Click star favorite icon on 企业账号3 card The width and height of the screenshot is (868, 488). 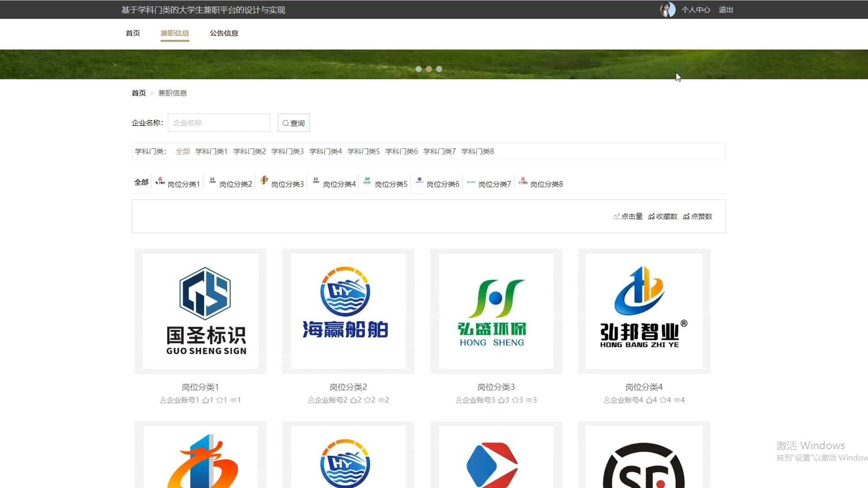coord(515,400)
